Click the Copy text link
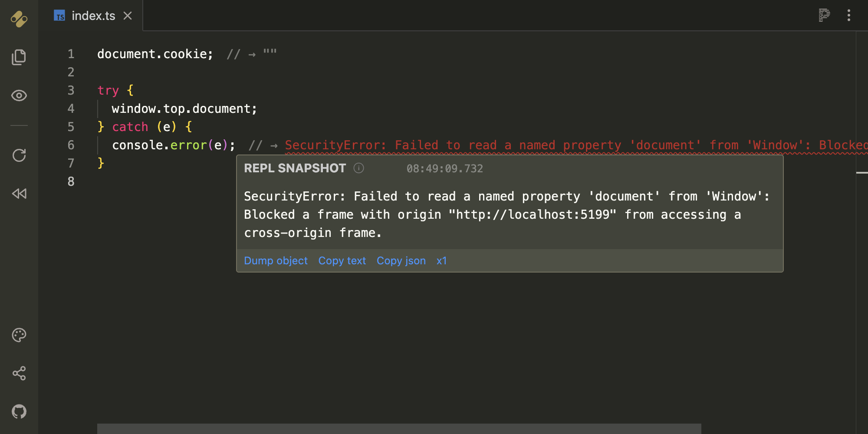This screenshot has height=434, width=868. pos(342,261)
